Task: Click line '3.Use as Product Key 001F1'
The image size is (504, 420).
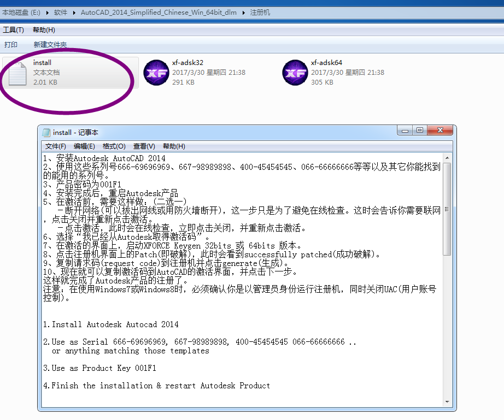Action: tap(99, 368)
